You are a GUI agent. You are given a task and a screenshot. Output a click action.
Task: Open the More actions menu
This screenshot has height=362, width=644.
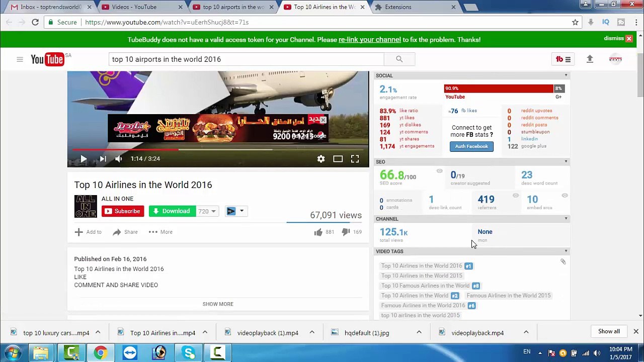click(x=160, y=232)
